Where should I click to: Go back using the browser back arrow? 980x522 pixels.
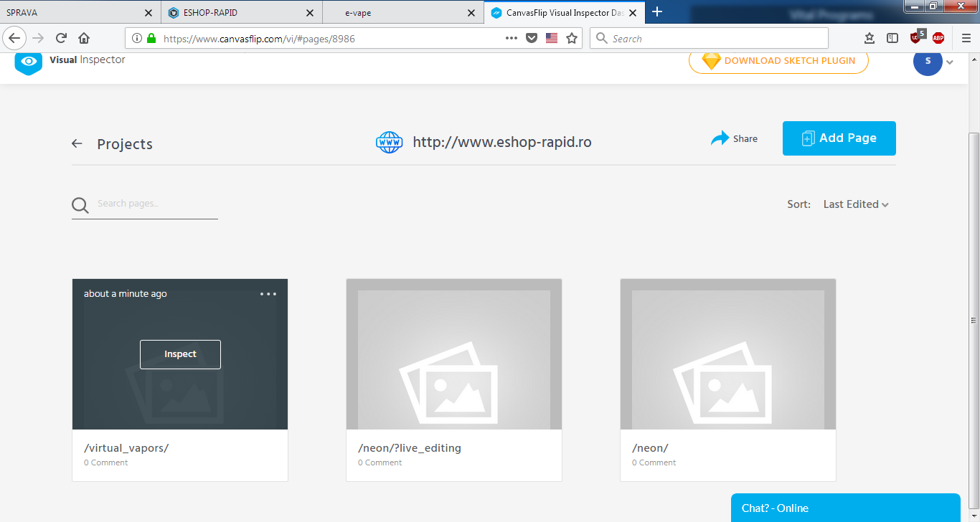point(14,38)
